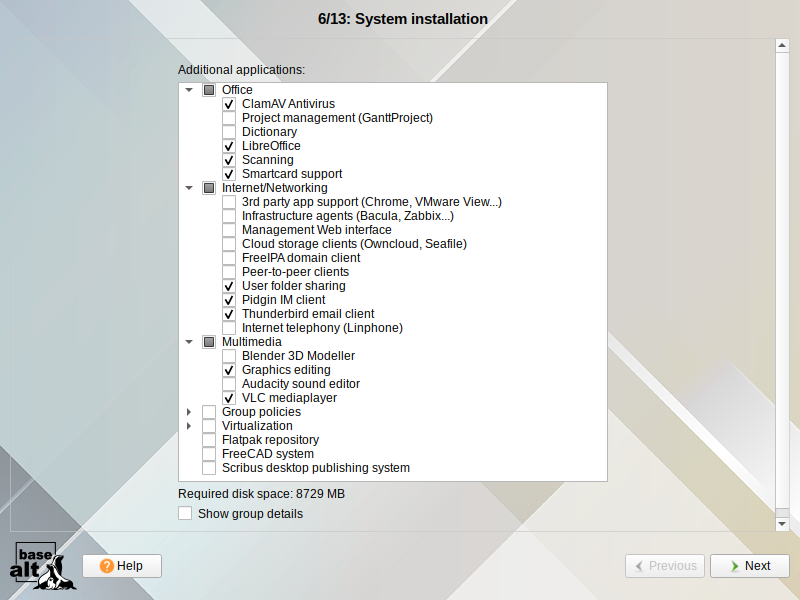Uncheck Smartcard support
This screenshot has height=600, width=800.
(229, 174)
